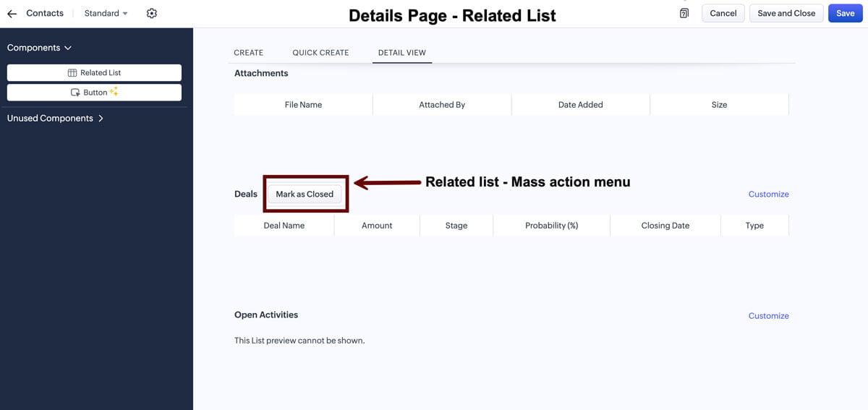Click the back arrow beside Contacts
Screen dimensions: 868x410
[12, 14]
